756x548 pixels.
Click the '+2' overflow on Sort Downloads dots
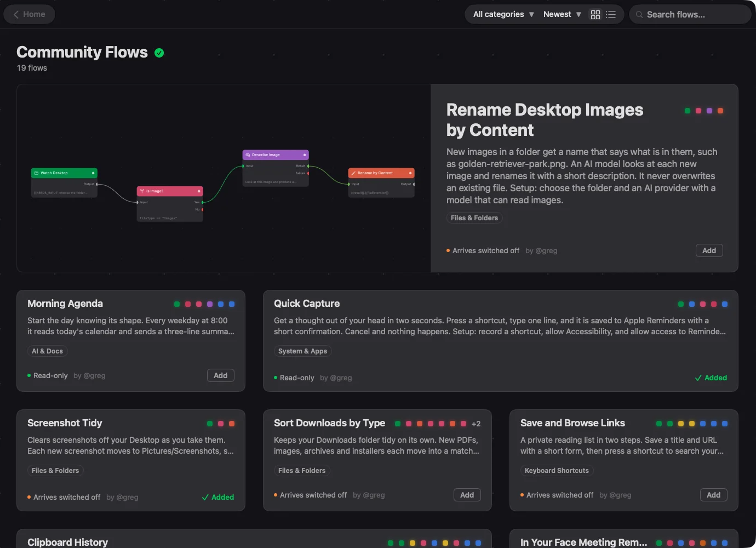[x=476, y=424]
